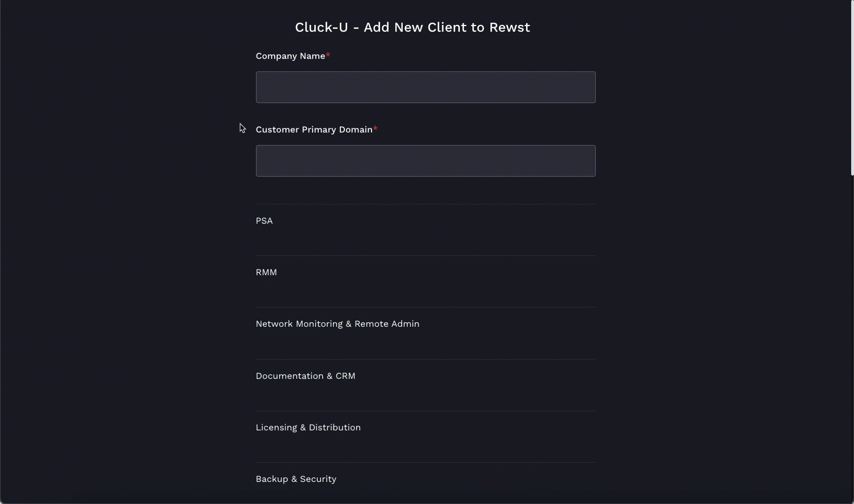Screen dimensions: 854x504
Task: Click red asterisk beside Company Name
Action: pyautogui.click(x=328, y=55)
